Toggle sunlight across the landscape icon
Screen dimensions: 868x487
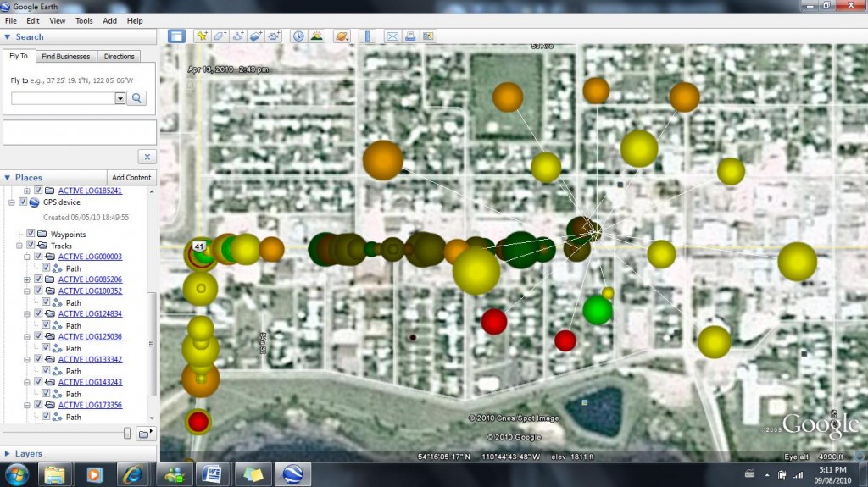click(x=317, y=36)
